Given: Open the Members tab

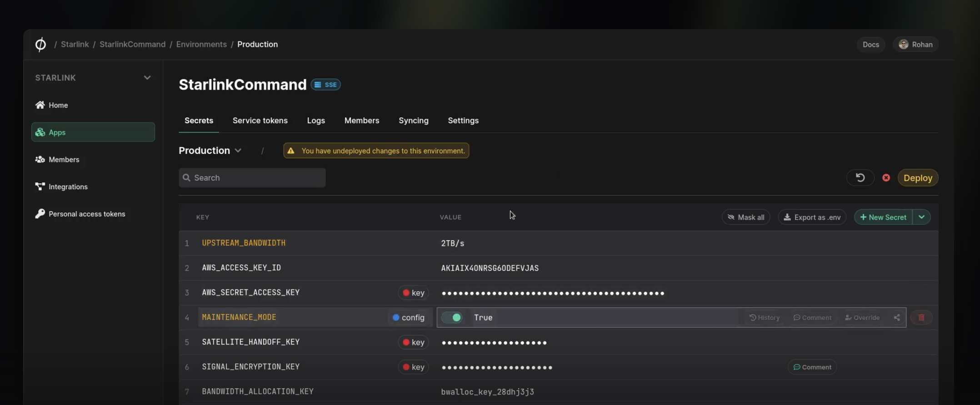Looking at the screenshot, I should (362, 121).
